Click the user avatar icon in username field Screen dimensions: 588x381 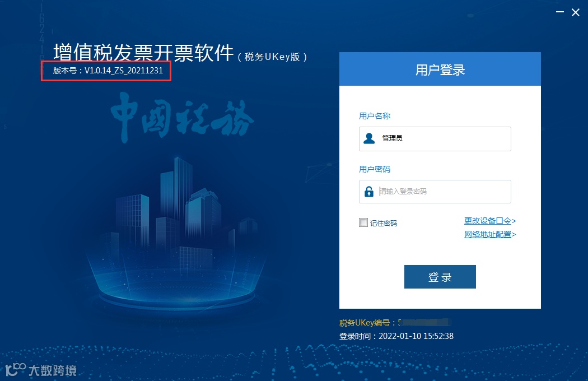tap(369, 138)
